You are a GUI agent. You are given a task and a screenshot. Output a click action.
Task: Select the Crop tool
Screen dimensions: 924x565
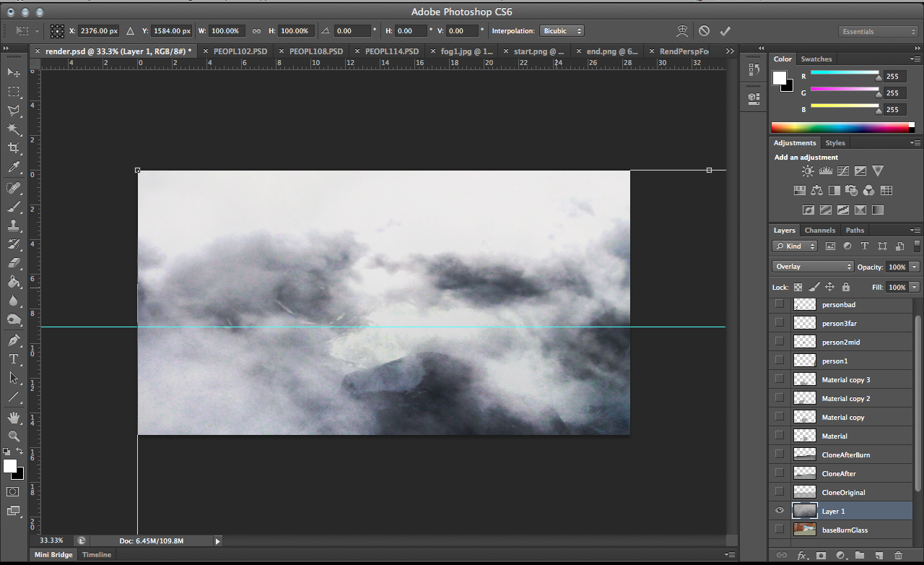click(x=14, y=148)
